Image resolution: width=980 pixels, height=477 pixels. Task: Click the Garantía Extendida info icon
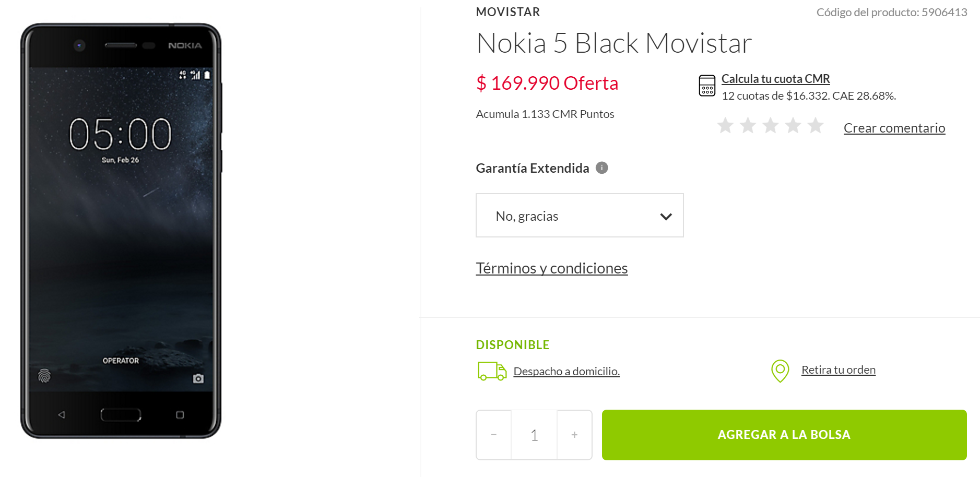coord(602,168)
